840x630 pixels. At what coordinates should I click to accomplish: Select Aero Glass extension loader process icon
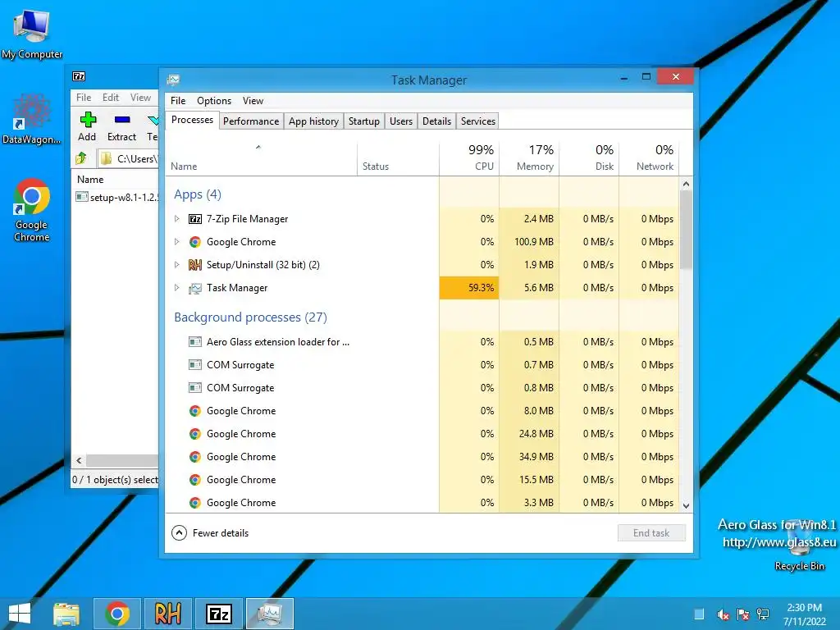195,342
